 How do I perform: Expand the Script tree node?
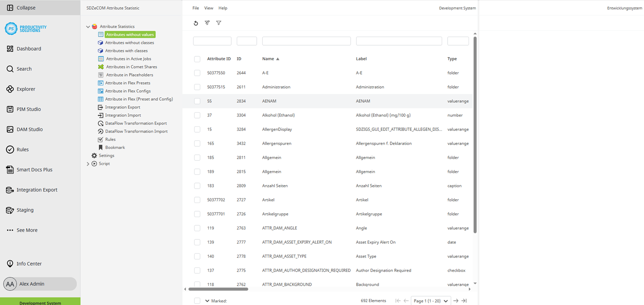click(x=88, y=163)
